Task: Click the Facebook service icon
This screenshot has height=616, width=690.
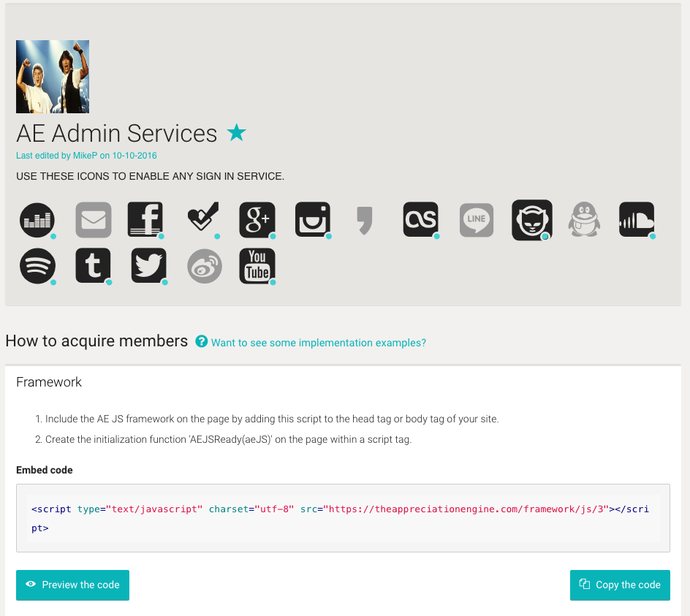Action: point(145,220)
